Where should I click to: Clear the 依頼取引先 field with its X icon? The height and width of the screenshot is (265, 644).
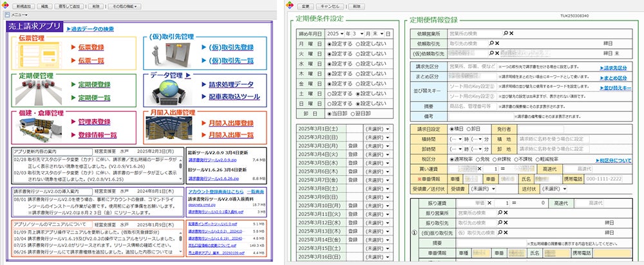click(x=497, y=43)
